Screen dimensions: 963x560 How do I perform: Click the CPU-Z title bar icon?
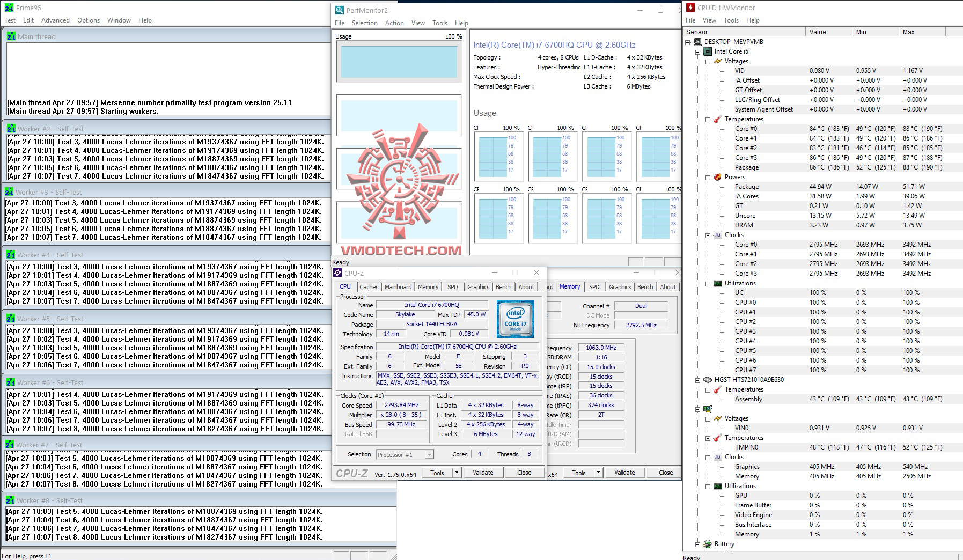(337, 273)
